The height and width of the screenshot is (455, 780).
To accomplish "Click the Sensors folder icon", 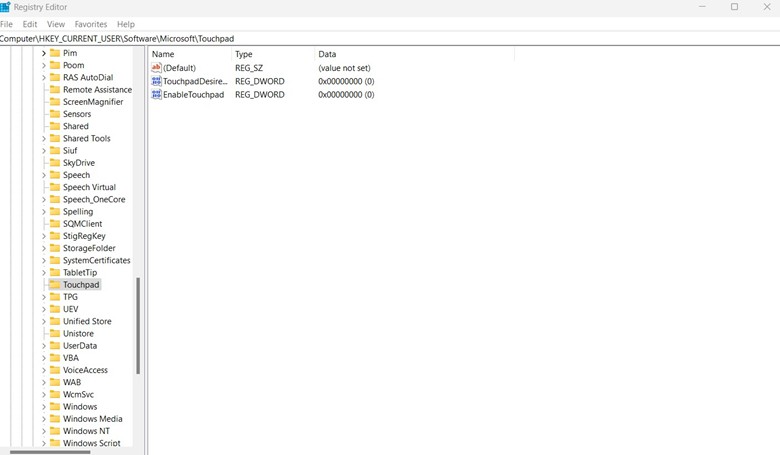I will pyautogui.click(x=55, y=114).
